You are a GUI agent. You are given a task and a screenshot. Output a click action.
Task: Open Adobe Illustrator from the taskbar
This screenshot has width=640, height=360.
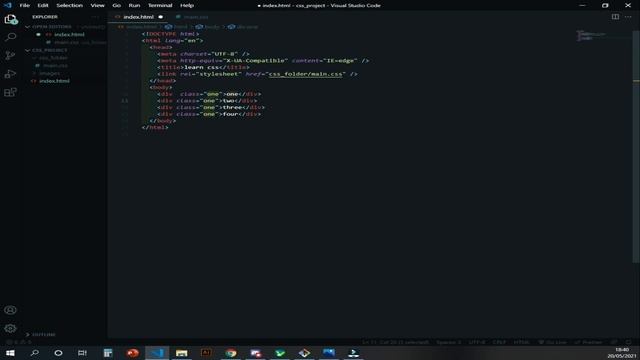click(x=206, y=353)
